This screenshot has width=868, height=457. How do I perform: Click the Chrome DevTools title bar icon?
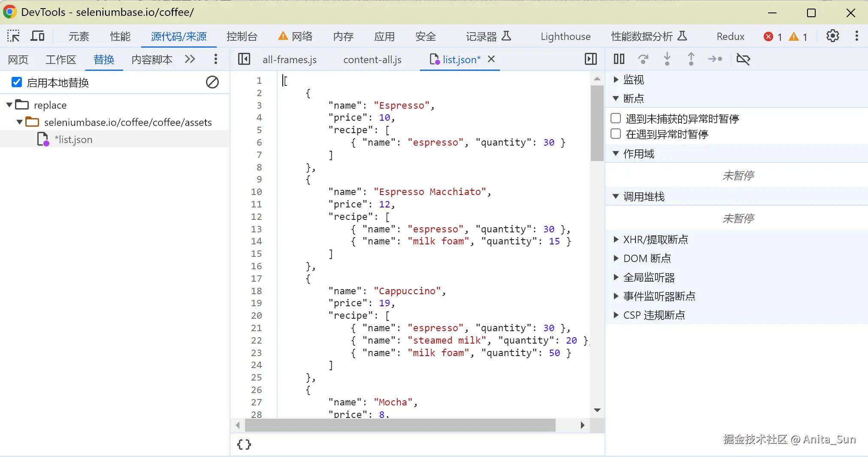click(10, 12)
